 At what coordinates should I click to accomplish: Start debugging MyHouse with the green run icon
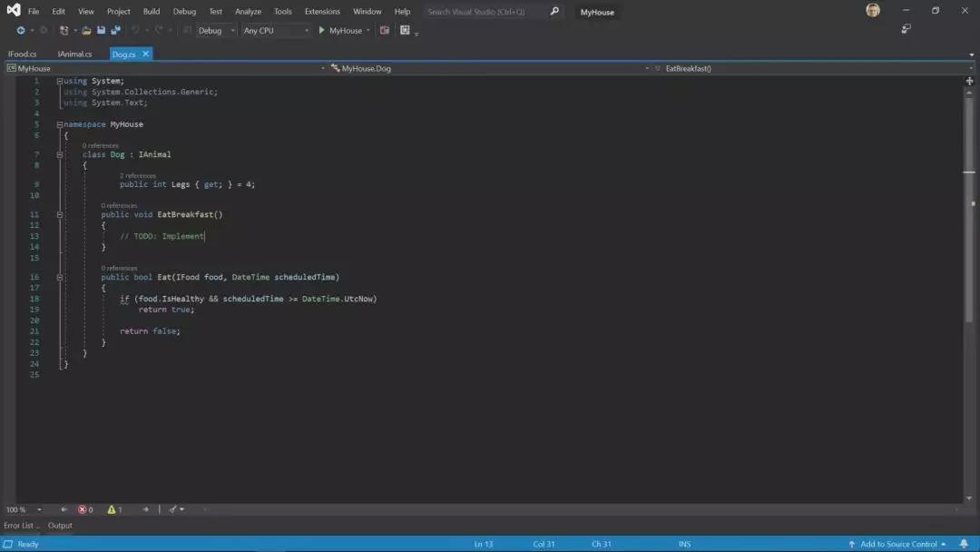(x=322, y=30)
